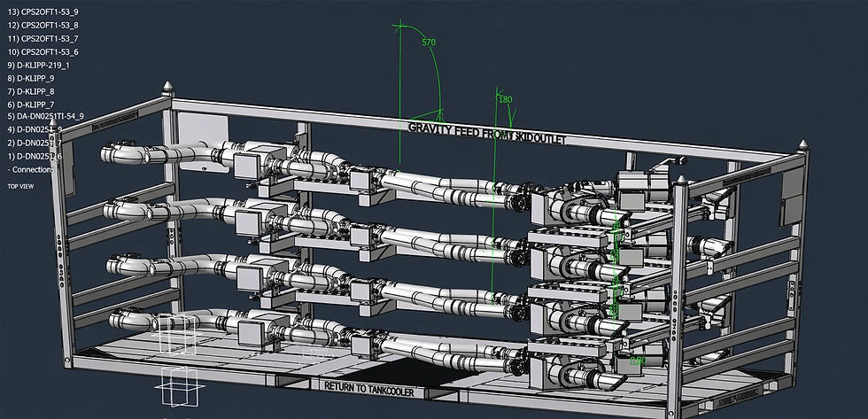The height and width of the screenshot is (419, 868).
Task: Click the GRAVITY FEED FROM SKID OUTLET label
Action: click(x=487, y=134)
